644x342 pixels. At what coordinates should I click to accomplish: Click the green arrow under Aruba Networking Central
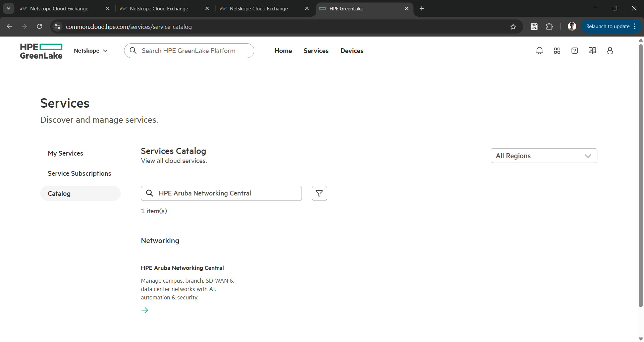[145, 310]
